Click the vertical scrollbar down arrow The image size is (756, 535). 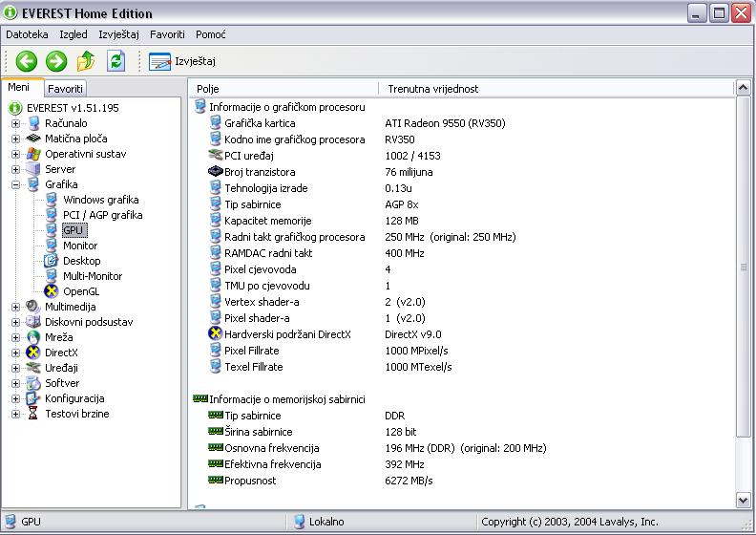click(x=744, y=500)
